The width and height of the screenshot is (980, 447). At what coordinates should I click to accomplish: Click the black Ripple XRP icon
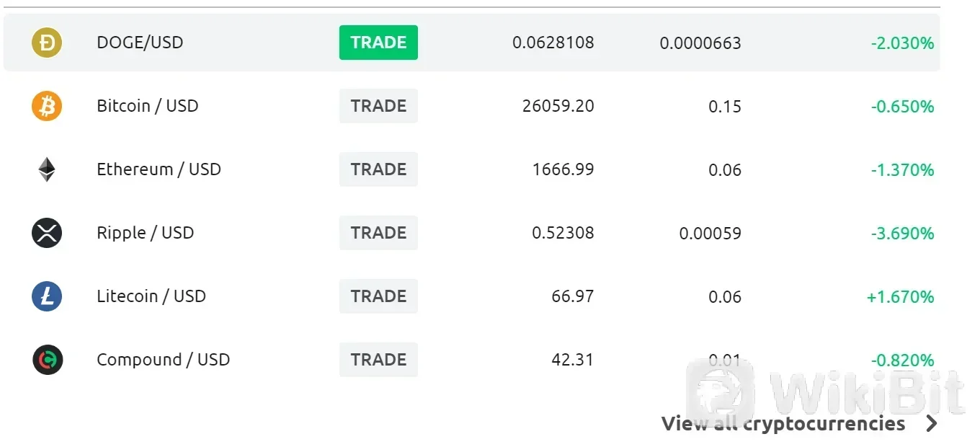pyautogui.click(x=47, y=233)
